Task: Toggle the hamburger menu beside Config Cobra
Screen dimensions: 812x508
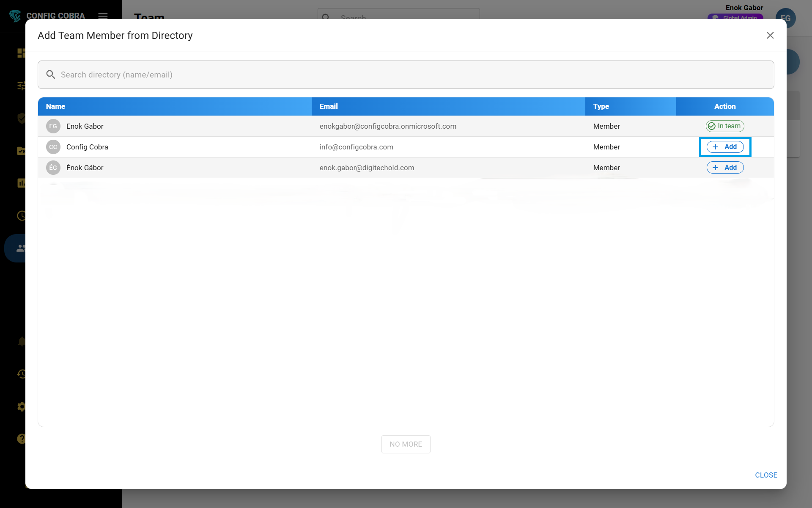Action: tap(103, 16)
